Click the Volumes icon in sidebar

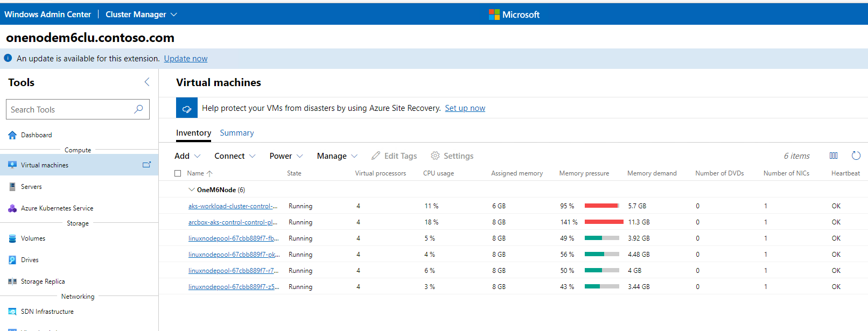12,238
